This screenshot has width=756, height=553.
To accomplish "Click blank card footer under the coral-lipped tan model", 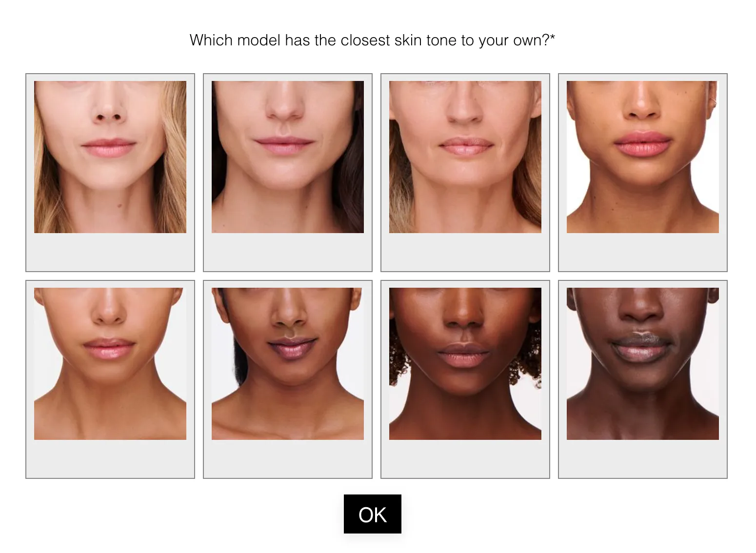I will click(643, 252).
